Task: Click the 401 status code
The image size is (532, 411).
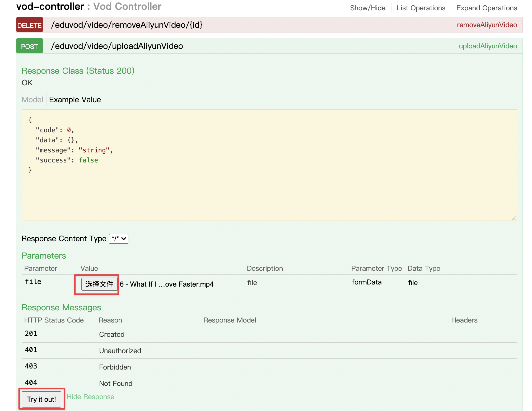Action: 31,350
